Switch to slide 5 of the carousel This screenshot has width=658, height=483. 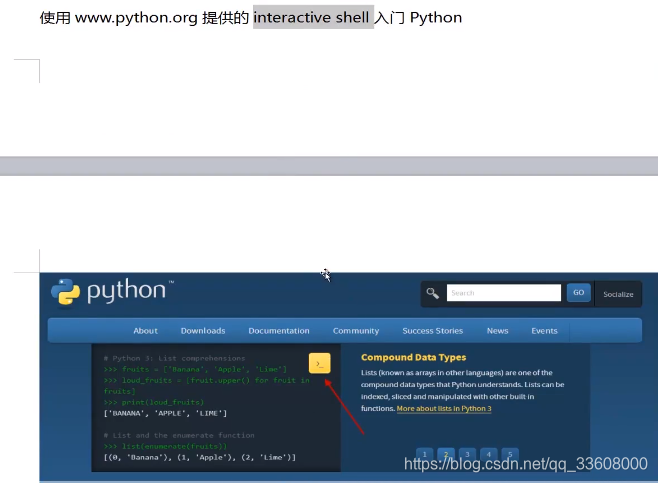[510, 454]
